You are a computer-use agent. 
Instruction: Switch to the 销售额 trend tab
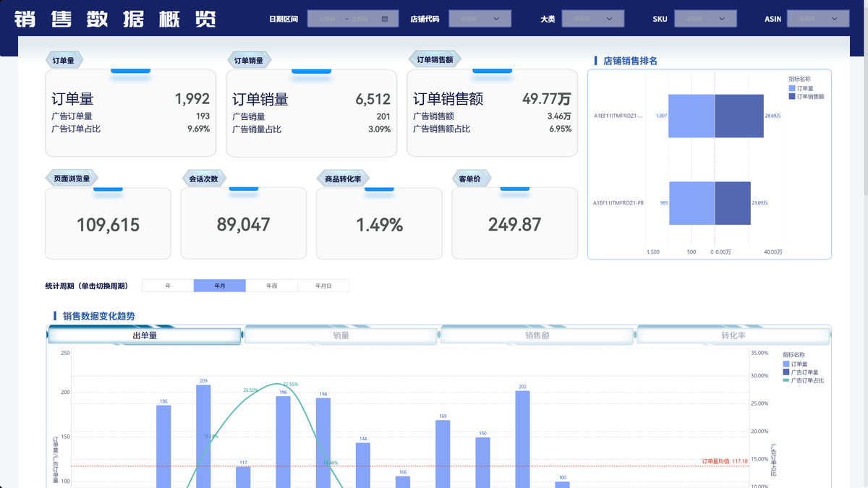tap(537, 335)
